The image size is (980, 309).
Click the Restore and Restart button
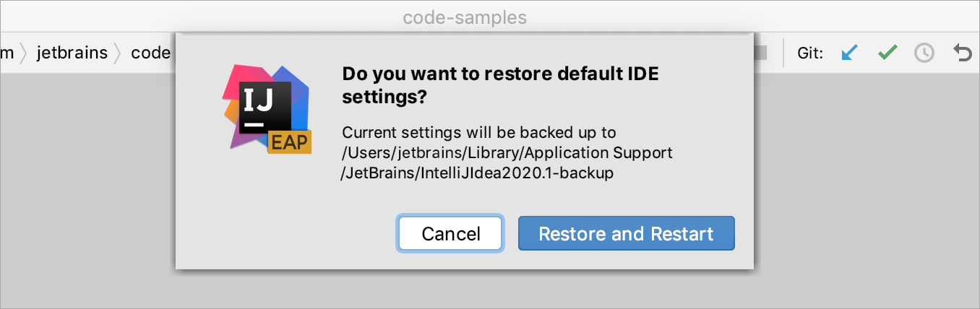pos(626,233)
